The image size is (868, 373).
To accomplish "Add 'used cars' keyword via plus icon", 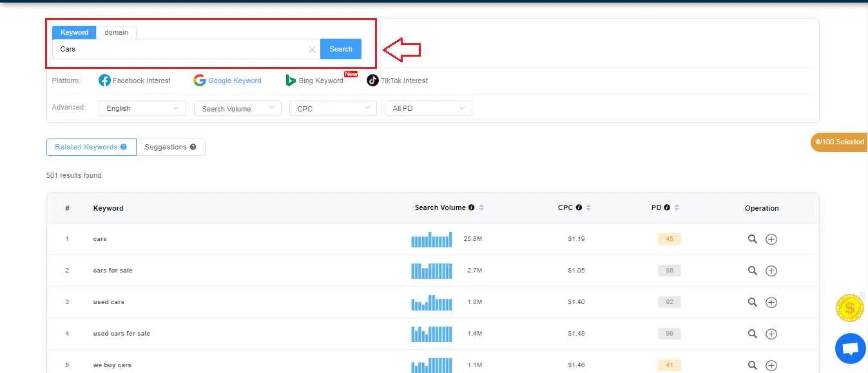I will click(771, 301).
